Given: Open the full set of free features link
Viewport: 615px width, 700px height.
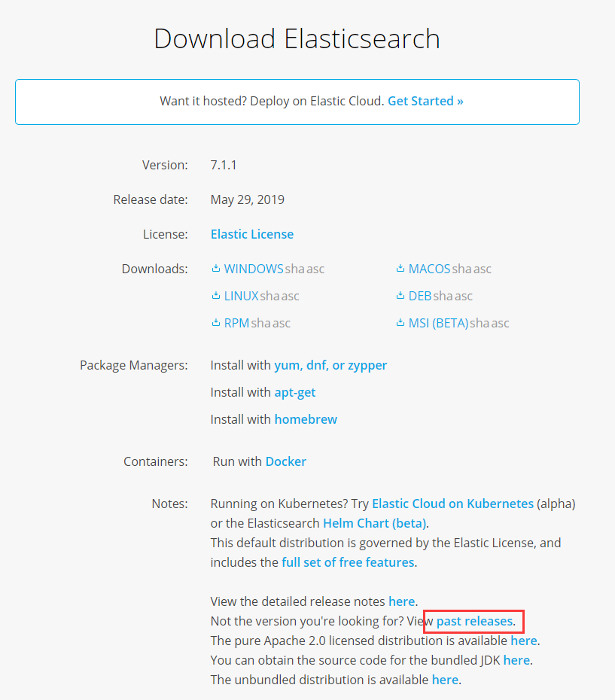Looking at the screenshot, I should 348,562.
